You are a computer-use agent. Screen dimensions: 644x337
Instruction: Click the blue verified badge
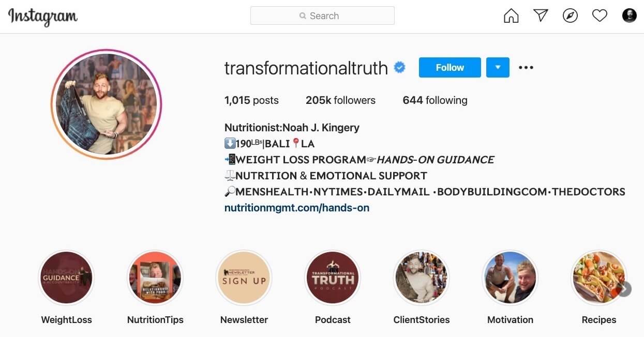(x=400, y=67)
